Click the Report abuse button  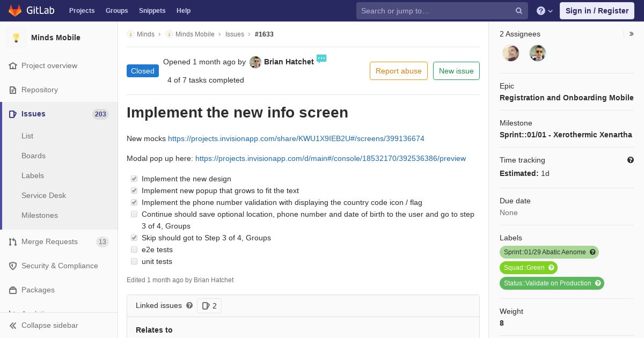pos(399,71)
